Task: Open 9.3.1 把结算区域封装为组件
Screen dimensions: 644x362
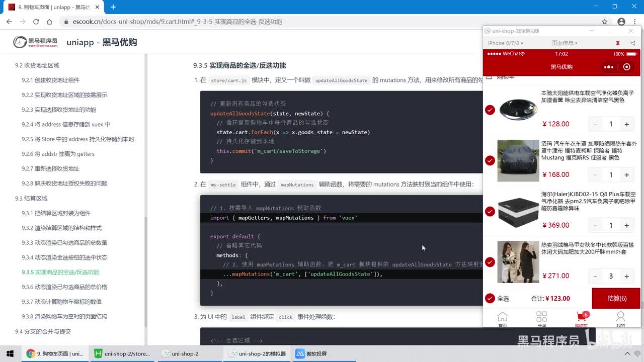Action: point(56,213)
